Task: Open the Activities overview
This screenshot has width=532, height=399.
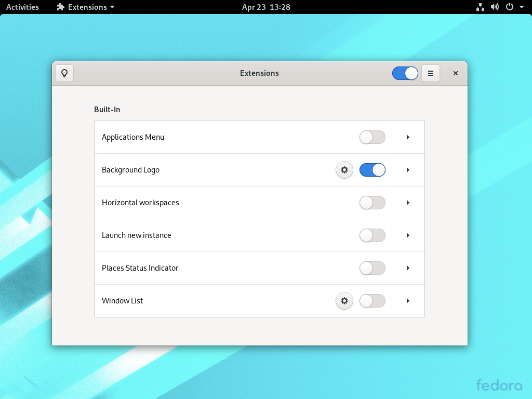Action: pyautogui.click(x=22, y=7)
